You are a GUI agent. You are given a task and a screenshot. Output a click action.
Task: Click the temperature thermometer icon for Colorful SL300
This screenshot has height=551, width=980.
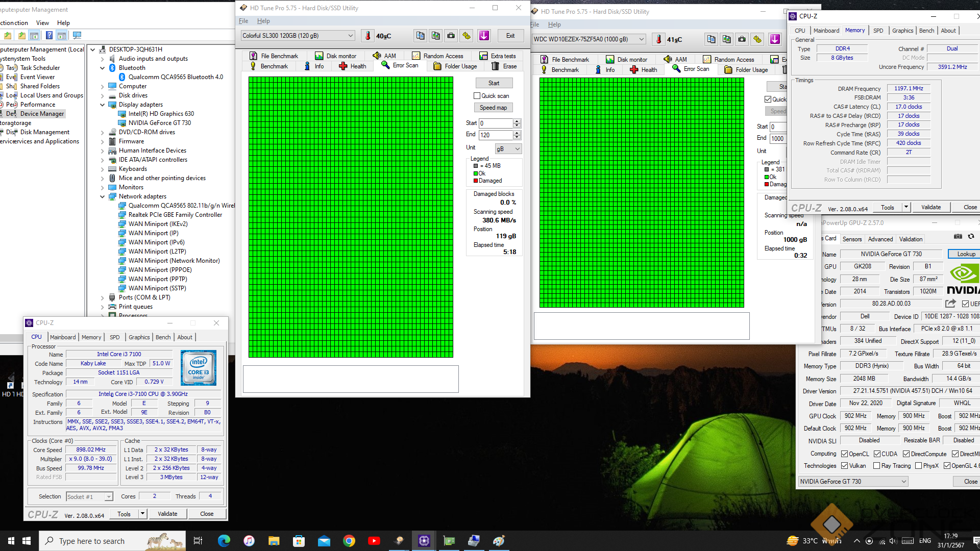point(367,36)
